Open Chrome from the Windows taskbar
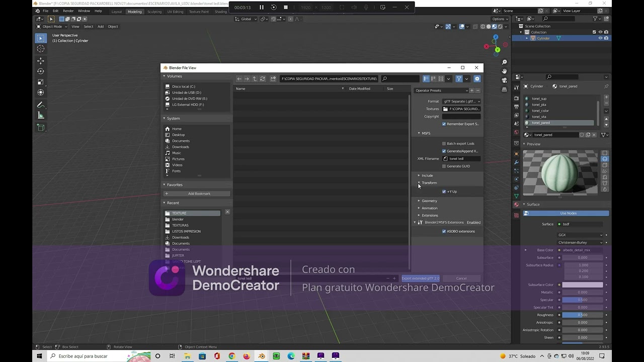 click(231, 356)
